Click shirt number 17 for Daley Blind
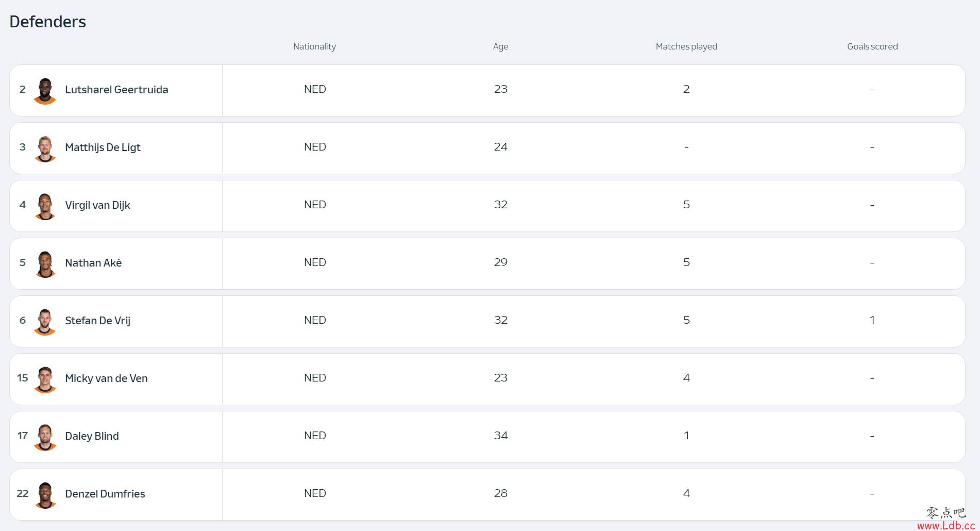This screenshot has width=980, height=531. pos(23,436)
